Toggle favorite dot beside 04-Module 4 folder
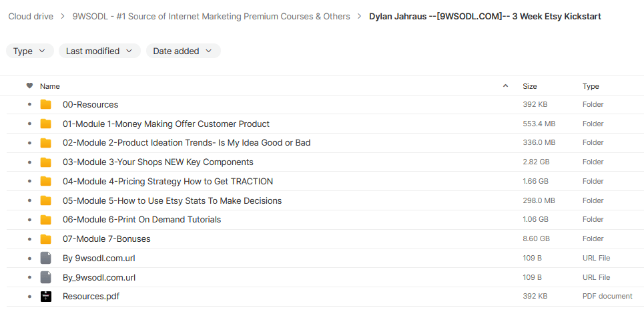The width and height of the screenshot is (644, 326). pyautogui.click(x=29, y=182)
